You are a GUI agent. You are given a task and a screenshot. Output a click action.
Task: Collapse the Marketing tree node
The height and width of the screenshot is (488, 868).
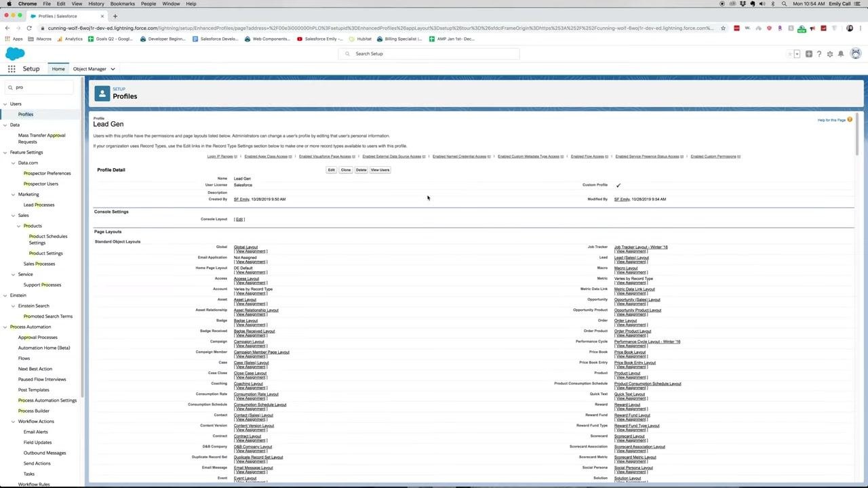(13, 195)
